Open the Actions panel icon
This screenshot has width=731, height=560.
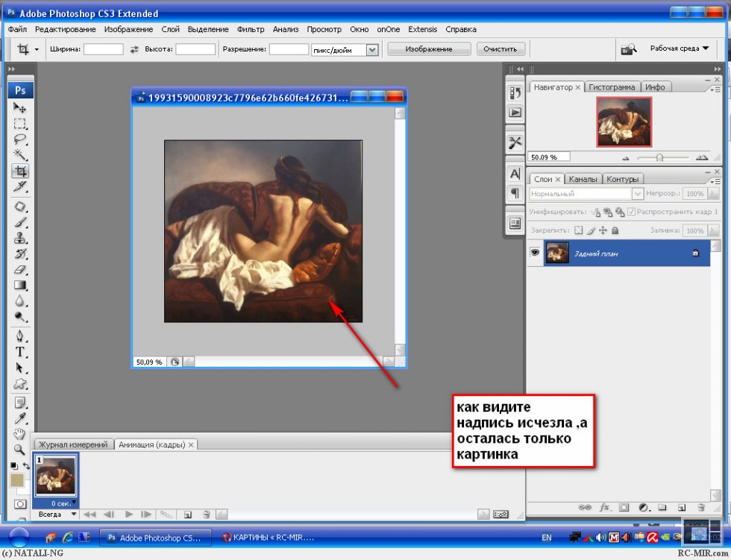point(515,113)
